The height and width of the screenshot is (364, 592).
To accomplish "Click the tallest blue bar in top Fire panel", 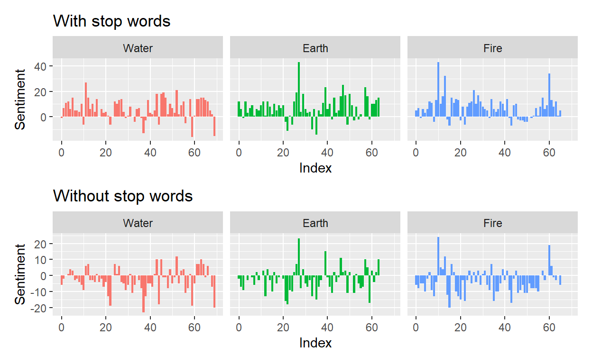I will 438,89.
